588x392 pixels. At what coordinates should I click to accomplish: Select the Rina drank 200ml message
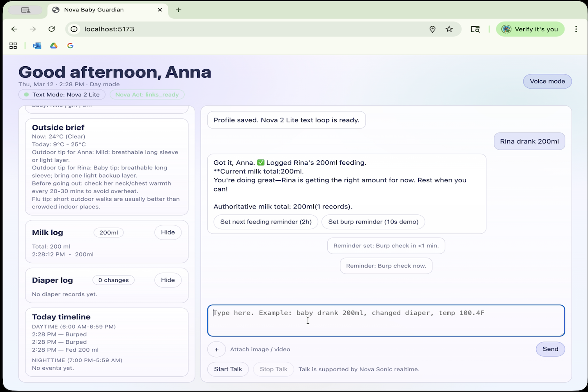[x=529, y=142]
